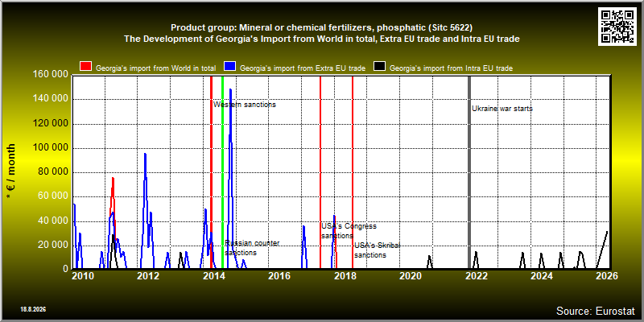This screenshot has height=322, width=644.
Task: Click the x-axis year 2020
Action: tap(411, 276)
